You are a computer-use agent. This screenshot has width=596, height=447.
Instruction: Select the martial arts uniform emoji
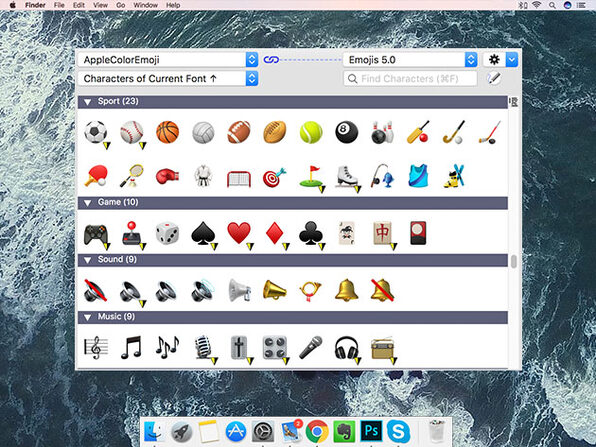[203, 176]
